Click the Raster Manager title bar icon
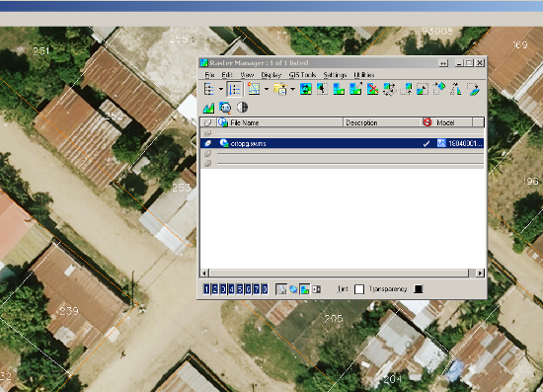The width and height of the screenshot is (543, 392). pos(204,63)
